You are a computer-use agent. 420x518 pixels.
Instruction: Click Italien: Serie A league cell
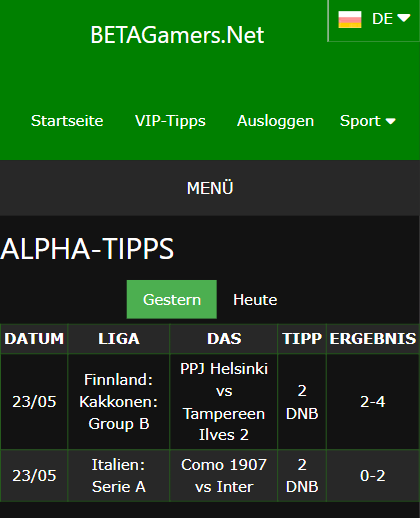[119, 476]
